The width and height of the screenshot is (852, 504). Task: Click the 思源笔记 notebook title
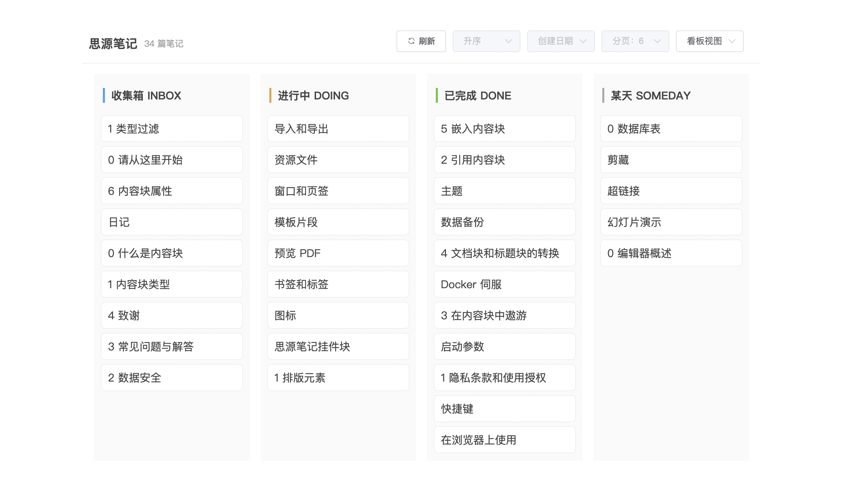(x=113, y=44)
